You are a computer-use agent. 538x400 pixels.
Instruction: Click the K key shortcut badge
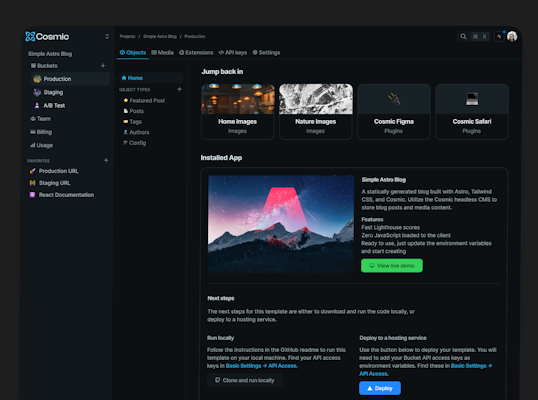coord(484,36)
